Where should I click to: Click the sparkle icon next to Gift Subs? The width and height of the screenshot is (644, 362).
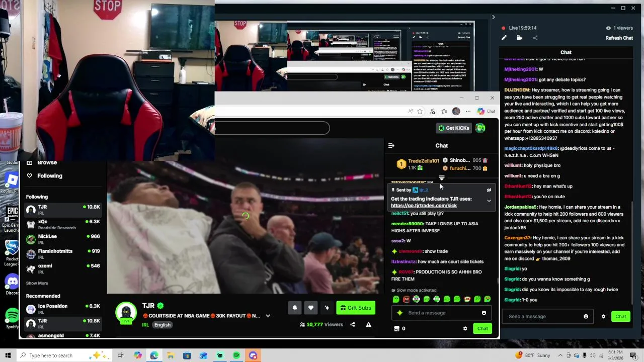[x=327, y=308]
